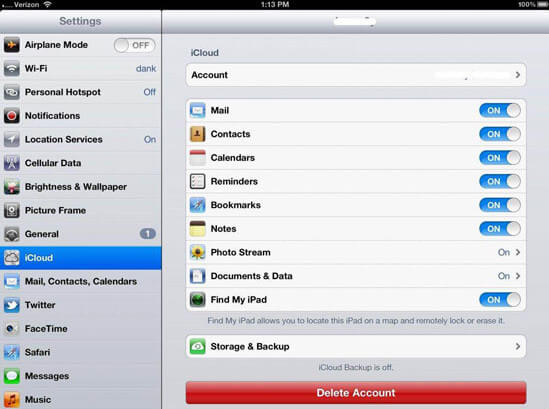Screen dimensions: 549x409
Task: Tap the Reminders checklist icon
Action: (x=197, y=181)
